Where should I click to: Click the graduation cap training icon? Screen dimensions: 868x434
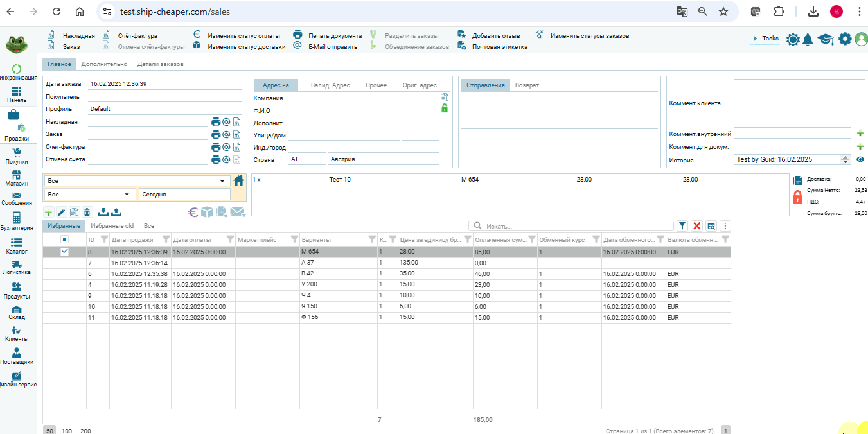826,39
